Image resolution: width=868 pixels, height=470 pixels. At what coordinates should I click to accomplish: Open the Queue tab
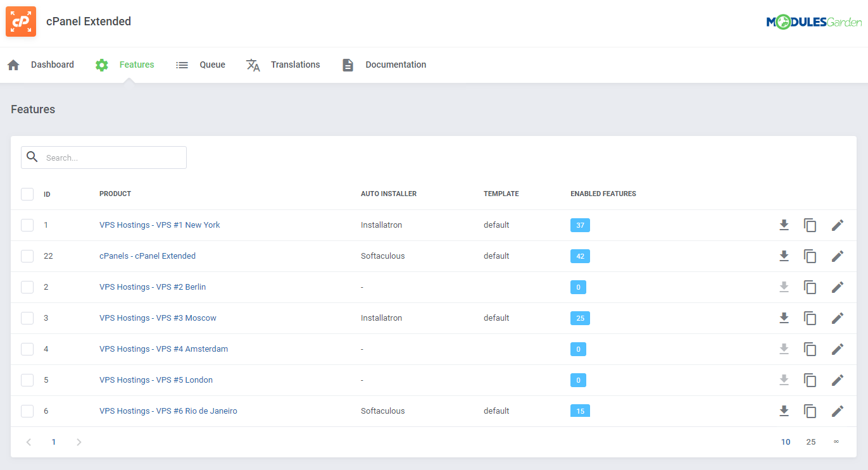(x=212, y=64)
